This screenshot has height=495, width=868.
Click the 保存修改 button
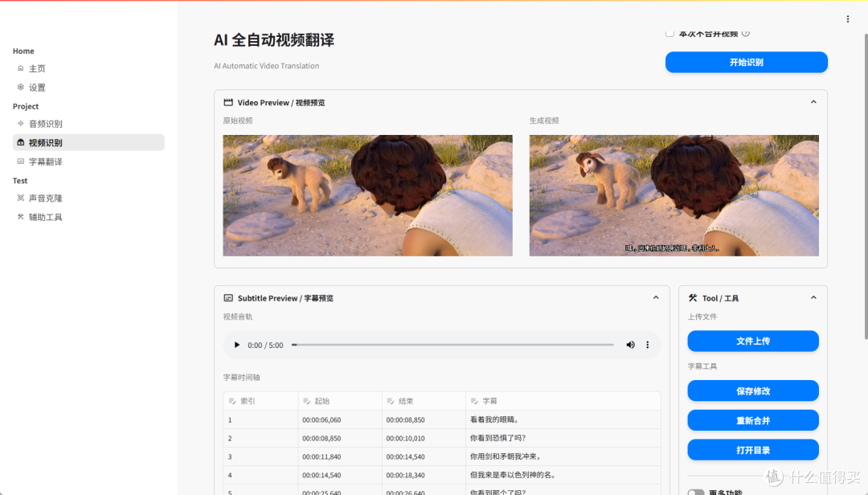(x=753, y=391)
